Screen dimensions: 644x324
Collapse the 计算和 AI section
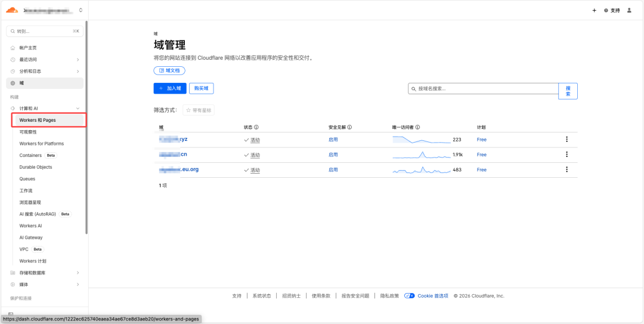coord(78,108)
